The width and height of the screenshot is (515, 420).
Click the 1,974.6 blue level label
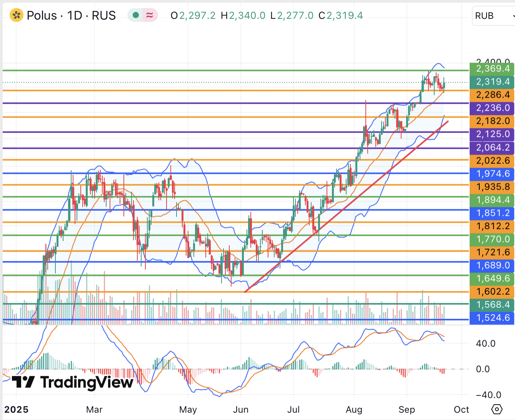point(492,173)
